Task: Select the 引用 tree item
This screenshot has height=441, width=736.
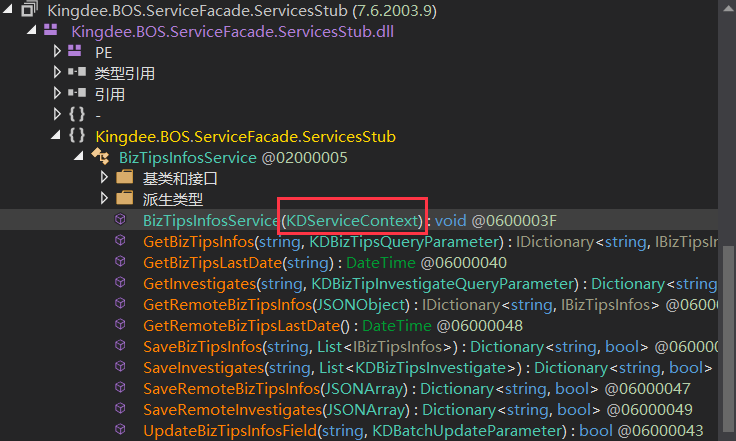Action: click(x=110, y=94)
